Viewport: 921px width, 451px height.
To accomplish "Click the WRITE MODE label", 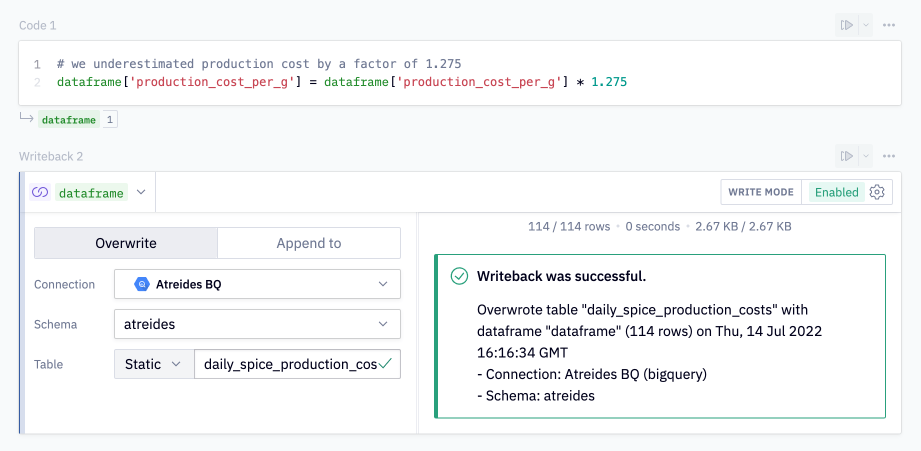I will pyautogui.click(x=761, y=192).
